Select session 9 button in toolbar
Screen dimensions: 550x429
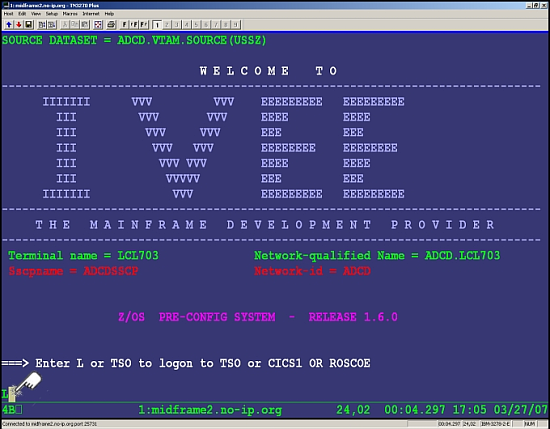click(x=235, y=25)
